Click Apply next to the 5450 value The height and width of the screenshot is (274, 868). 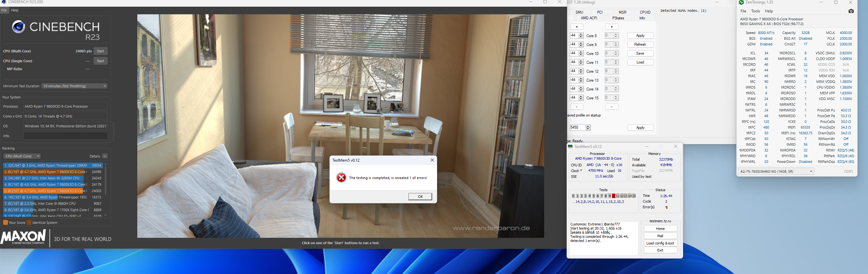tap(640, 128)
